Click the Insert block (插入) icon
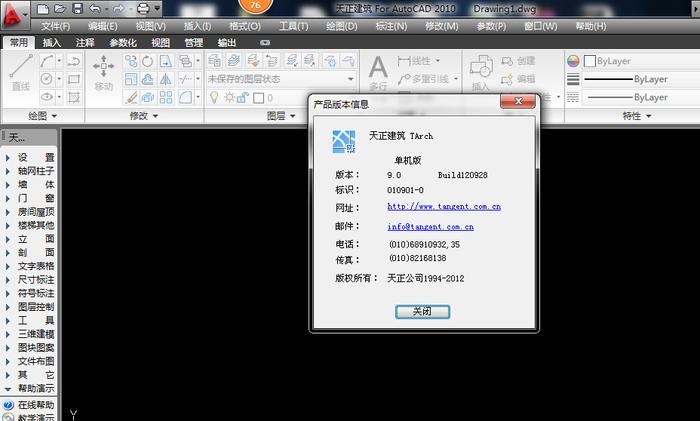Viewport: 700px width, 421px height. 481,72
